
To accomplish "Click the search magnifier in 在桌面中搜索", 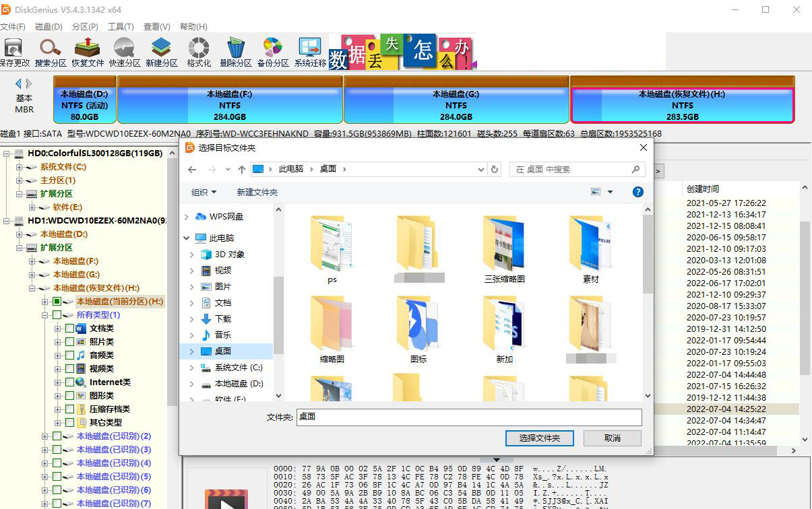I will pos(635,169).
